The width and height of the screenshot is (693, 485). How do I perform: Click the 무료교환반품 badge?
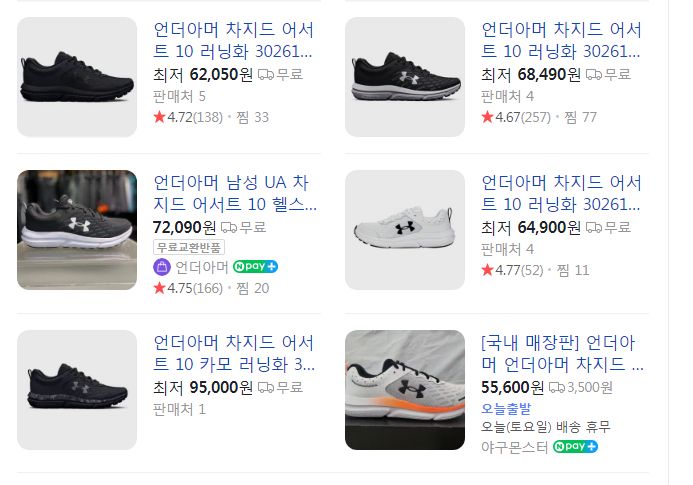pos(189,247)
